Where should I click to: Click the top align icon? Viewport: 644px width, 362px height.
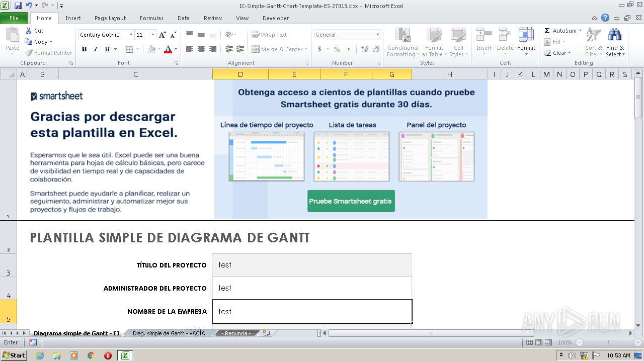[x=190, y=35]
